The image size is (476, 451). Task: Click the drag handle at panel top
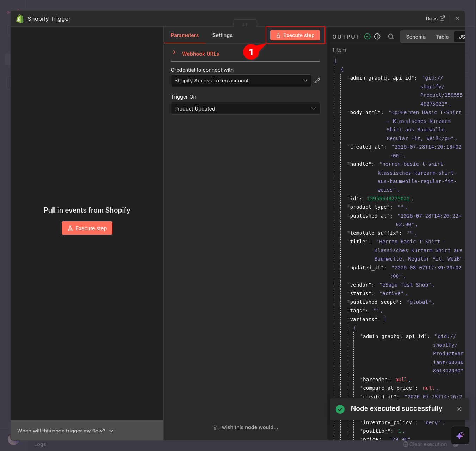coord(245,24)
